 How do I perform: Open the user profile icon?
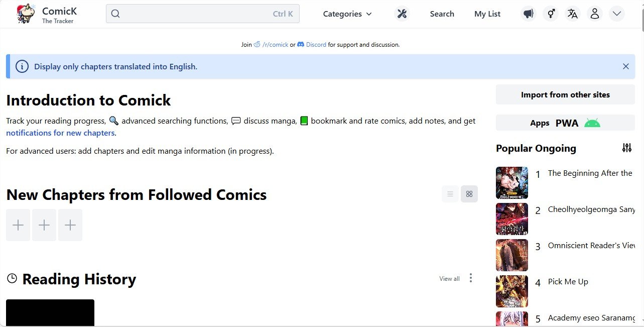click(x=595, y=14)
